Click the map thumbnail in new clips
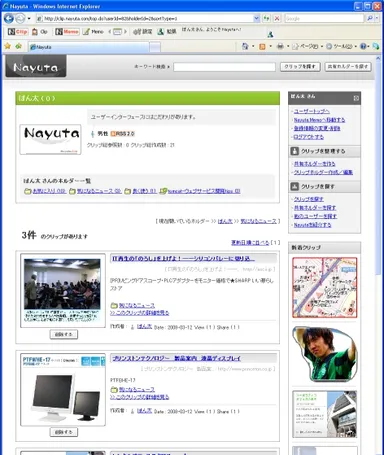The width and height of the screenshot is (384, 455). click(325, 287)
